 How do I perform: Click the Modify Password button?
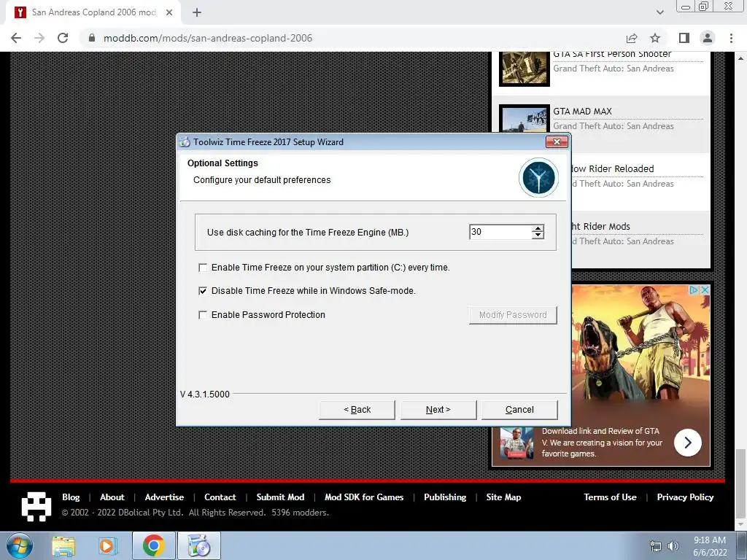(x=513, y=315)
